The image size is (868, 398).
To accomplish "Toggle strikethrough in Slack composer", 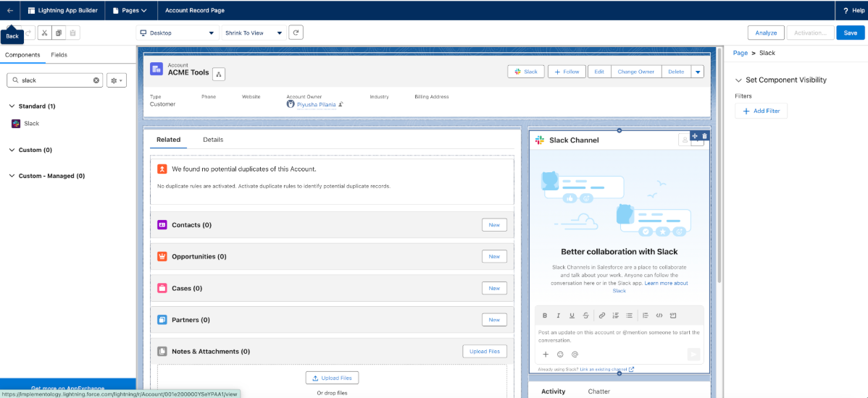I will tap(585, 316).
